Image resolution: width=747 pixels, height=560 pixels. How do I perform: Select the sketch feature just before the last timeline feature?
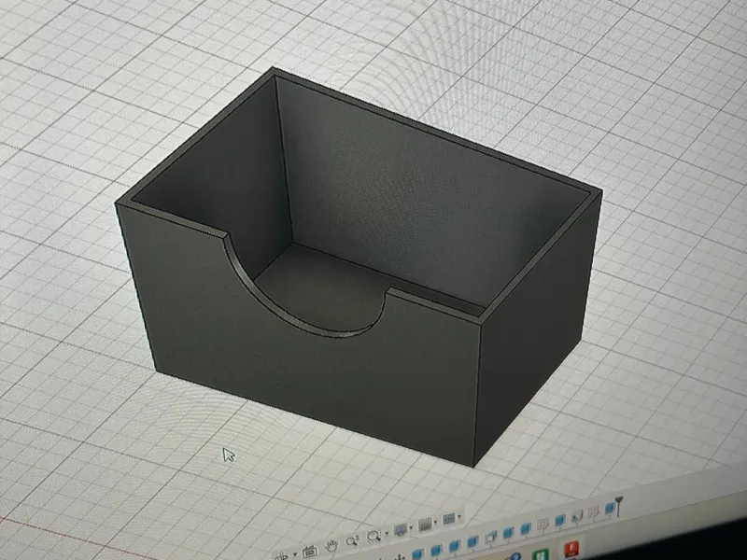[594, 512]
